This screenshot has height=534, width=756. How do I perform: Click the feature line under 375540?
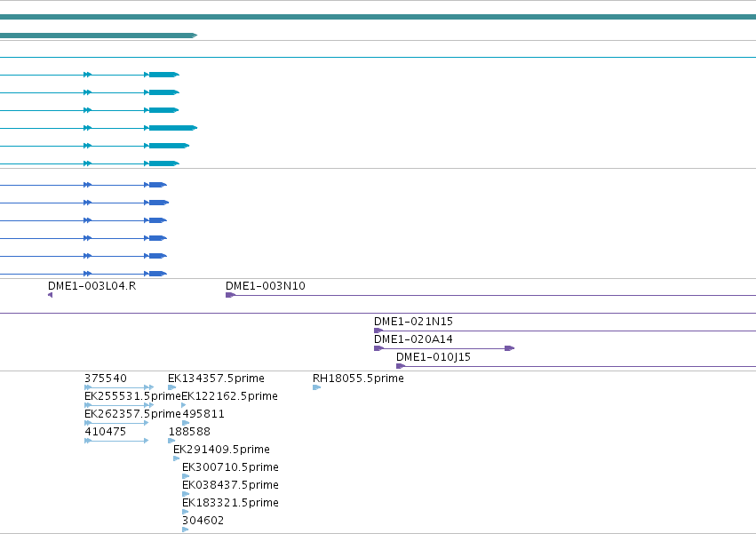119,387
